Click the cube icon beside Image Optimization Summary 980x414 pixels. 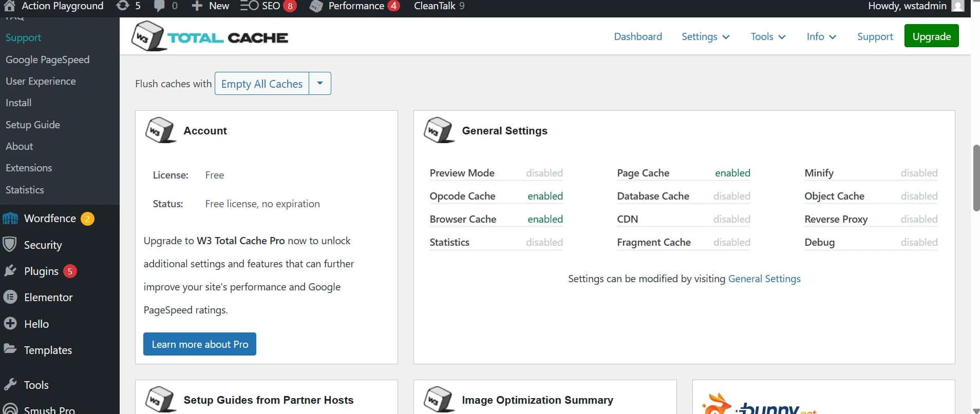coord(439,400)
